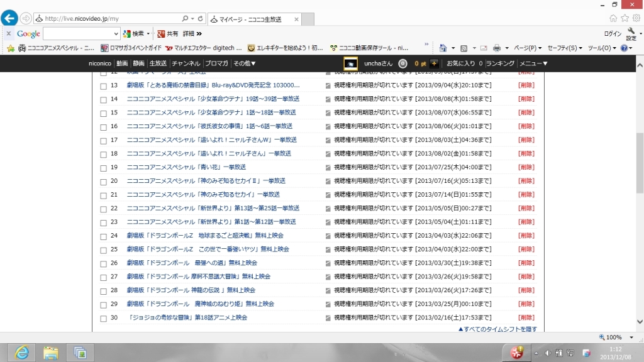Screen dimensions: 644x362
Task: Open the ニコニコアニメスペシャル favorites bar bookmark
Action: [56, 48]
